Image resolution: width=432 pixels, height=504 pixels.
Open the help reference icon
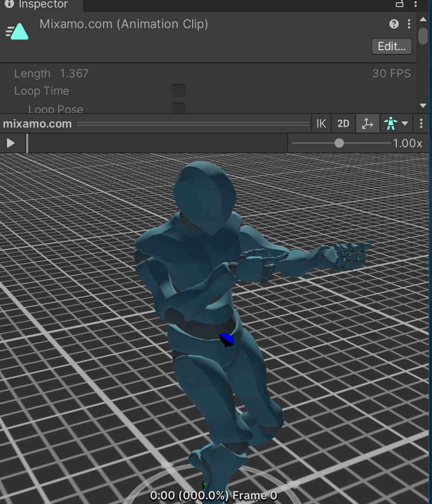pos(394,24)
